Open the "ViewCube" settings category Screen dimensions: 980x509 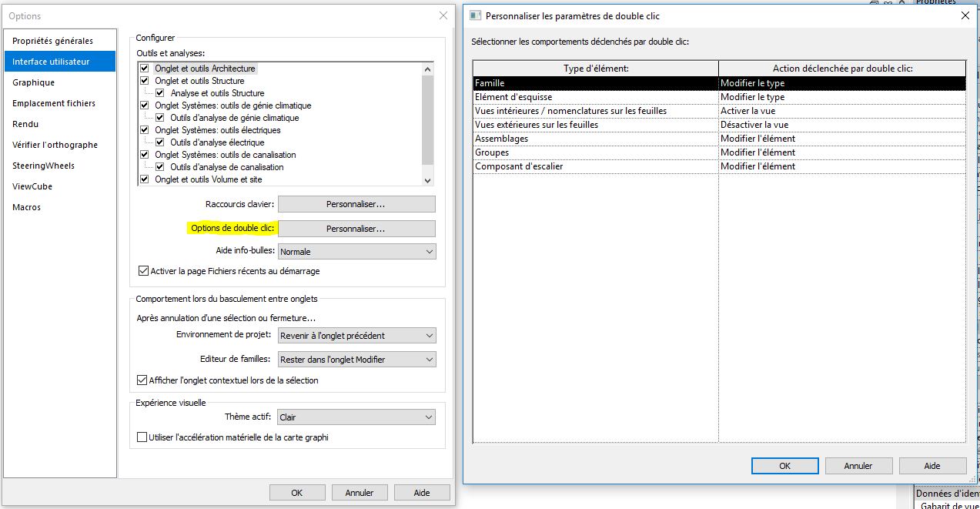point(32,186)
